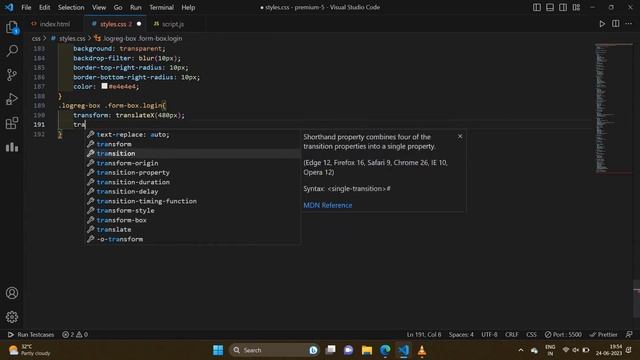Open the Help menu
This screenshot has width=640, height=360.
tap(188, 7)
